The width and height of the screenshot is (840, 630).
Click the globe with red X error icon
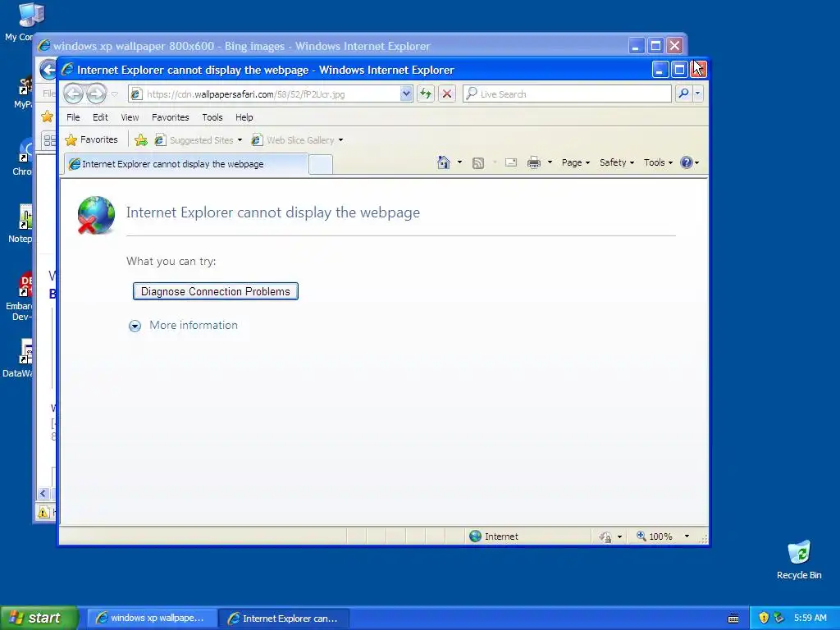(x=96, y=216)
